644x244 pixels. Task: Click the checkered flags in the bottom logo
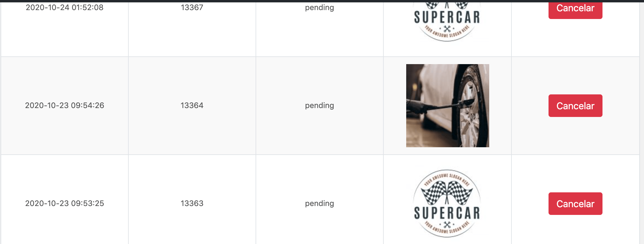[x=447, y=193]
